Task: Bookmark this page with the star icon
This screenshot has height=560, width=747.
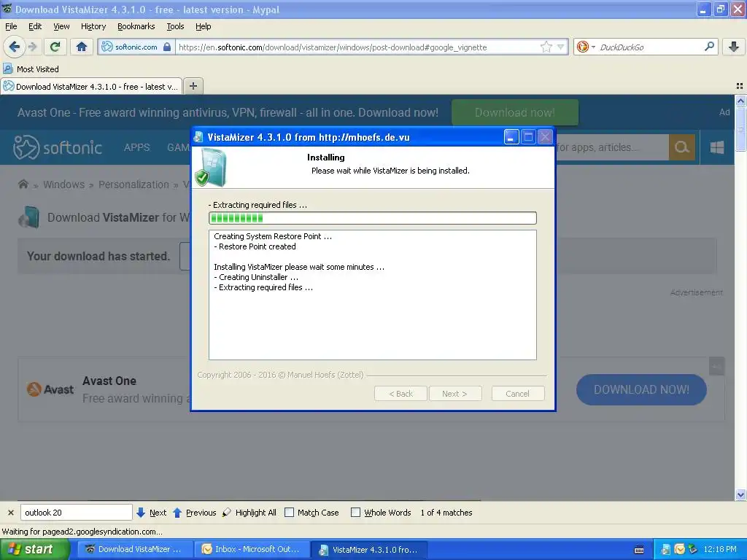Action: tap(546, 47)
